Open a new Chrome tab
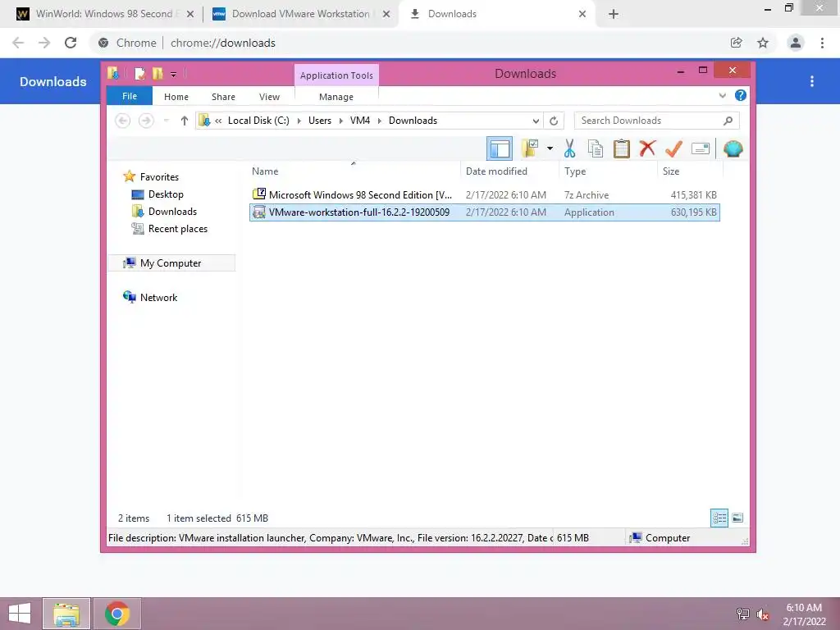 tap(614, 14)
